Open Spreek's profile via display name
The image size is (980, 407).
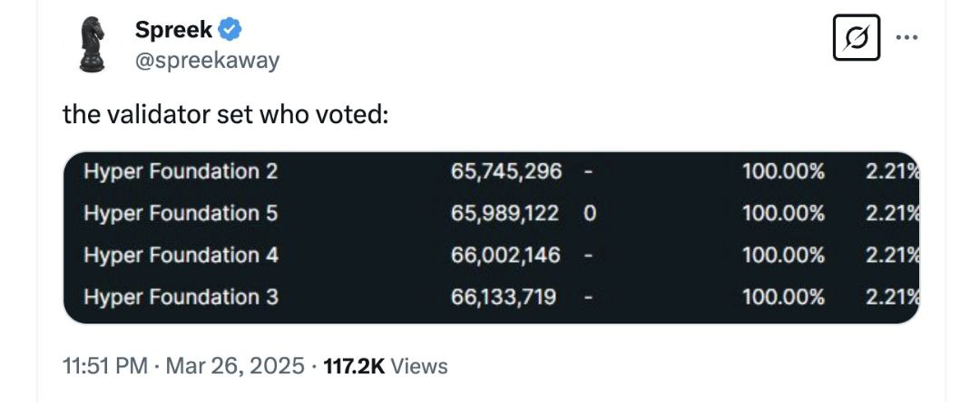173,29
